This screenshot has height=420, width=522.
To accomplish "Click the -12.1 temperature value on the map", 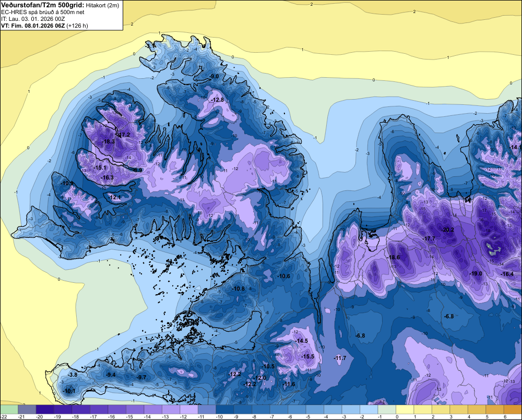I will click(x=114, y=197).
